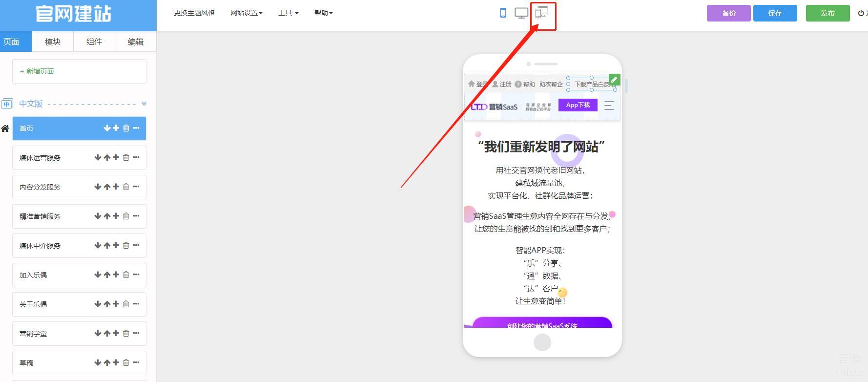Switch to the 模块 tab

(x=53, y=42)
